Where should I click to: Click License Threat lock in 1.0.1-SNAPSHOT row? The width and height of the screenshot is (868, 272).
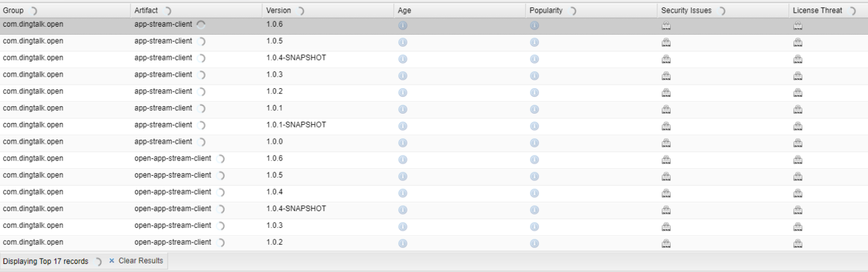798,126
